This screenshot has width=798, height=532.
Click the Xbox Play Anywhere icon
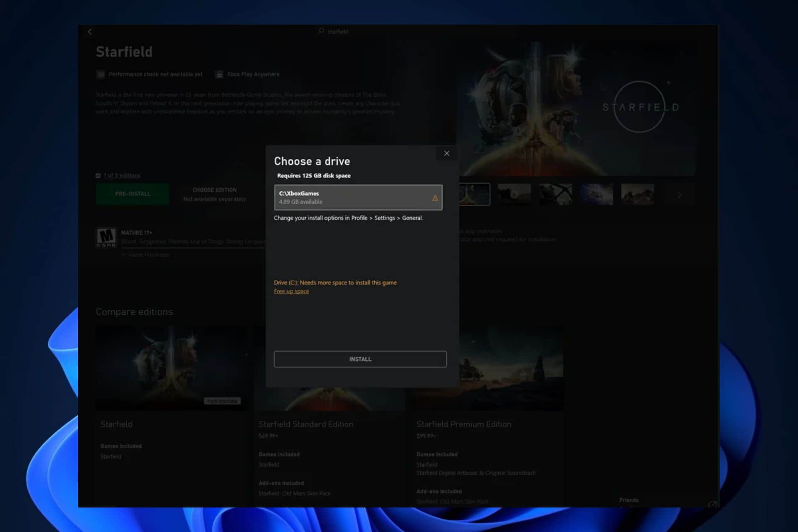219,74
